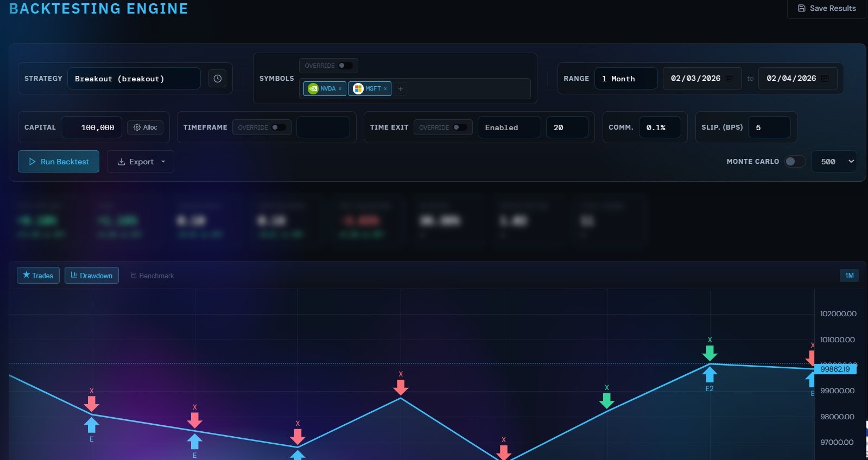
Task: Edit the capital amount 100,000
Action: 91,127
